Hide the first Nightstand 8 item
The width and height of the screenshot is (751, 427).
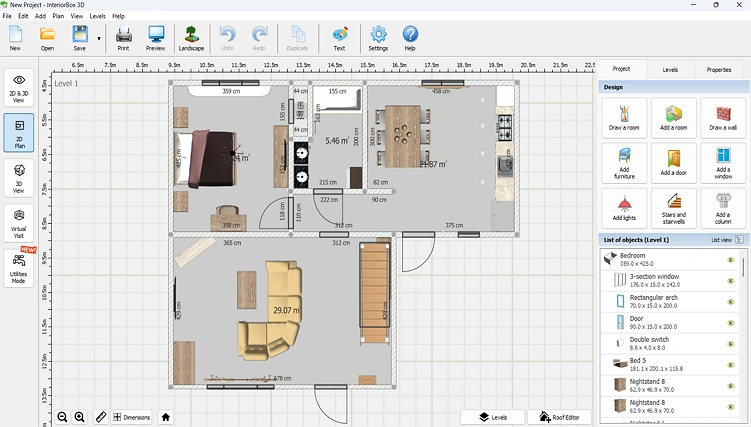click(x=731, y=386)
